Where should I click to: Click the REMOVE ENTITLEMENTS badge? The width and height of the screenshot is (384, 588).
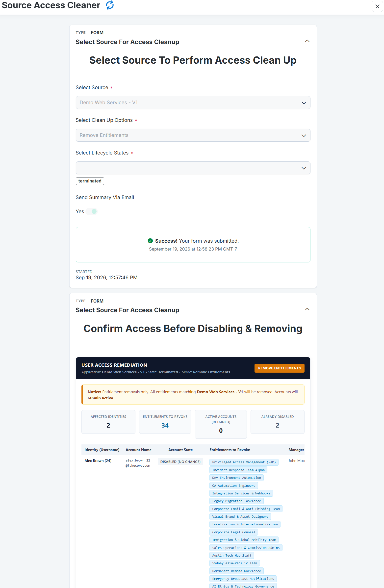coord(279,368)
